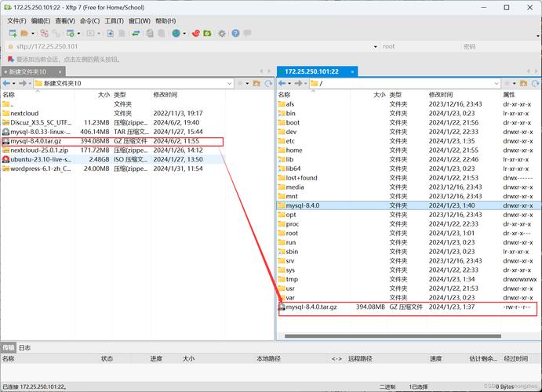The height and width of the screenshot is (392, 542).
Task: Open the 工具(T) menu
Action: (x=115, y=20)
